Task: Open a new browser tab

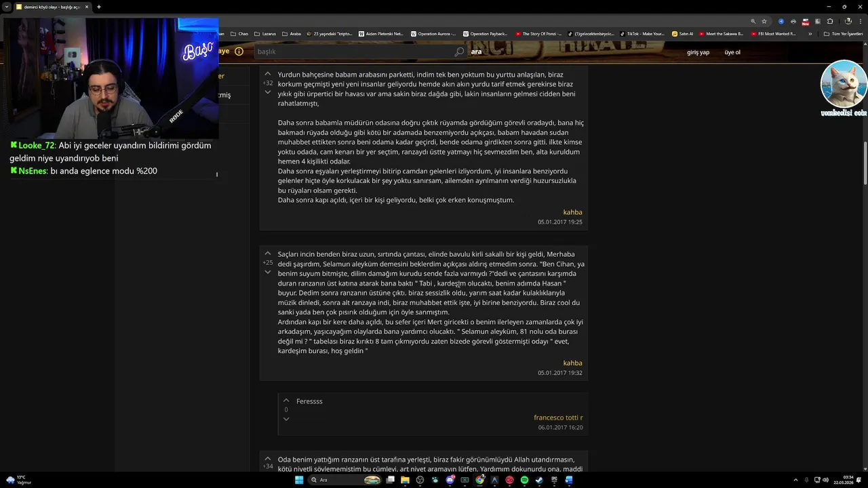Action: tap(99, 7)
